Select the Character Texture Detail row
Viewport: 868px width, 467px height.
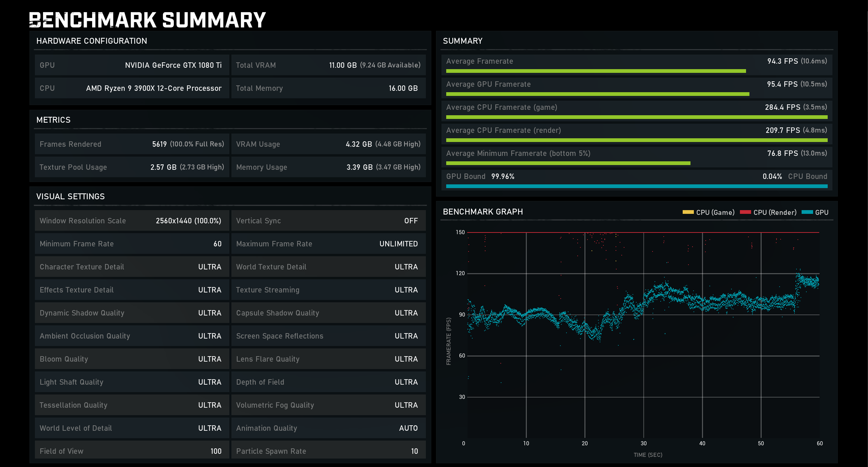131,267
